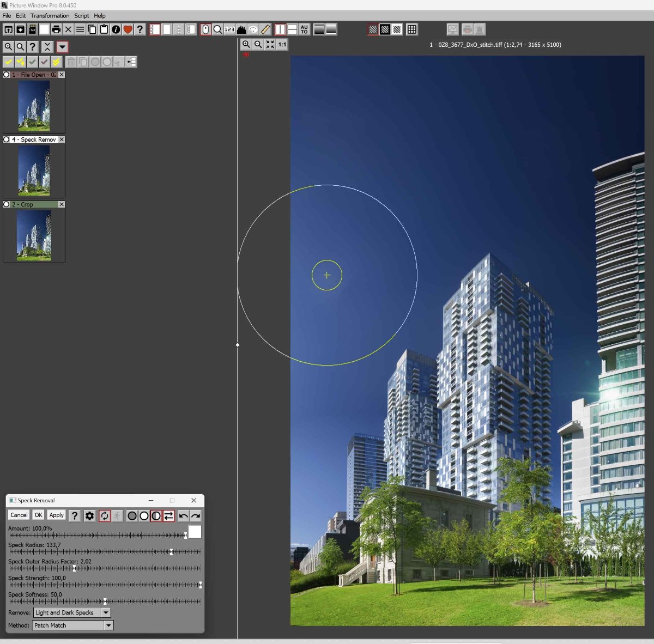Viewport: 654px width, 644px height.
Task: Click undo arrow in Speck Removal dialog
Action: (183, 515)
